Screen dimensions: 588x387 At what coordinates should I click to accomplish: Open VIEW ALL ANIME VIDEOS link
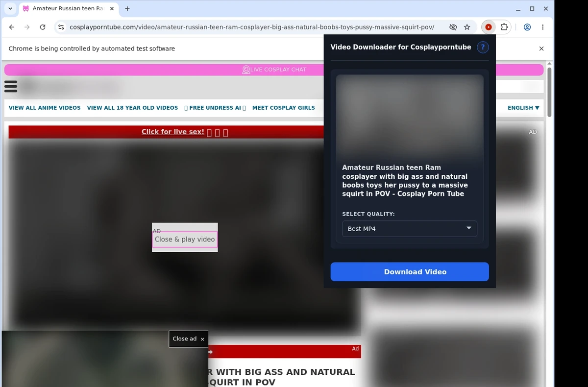(45, 108)
